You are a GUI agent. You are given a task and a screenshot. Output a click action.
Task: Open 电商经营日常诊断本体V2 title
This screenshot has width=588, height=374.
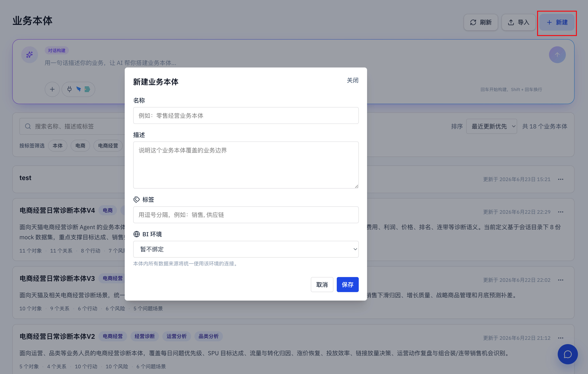coord(57,337)
